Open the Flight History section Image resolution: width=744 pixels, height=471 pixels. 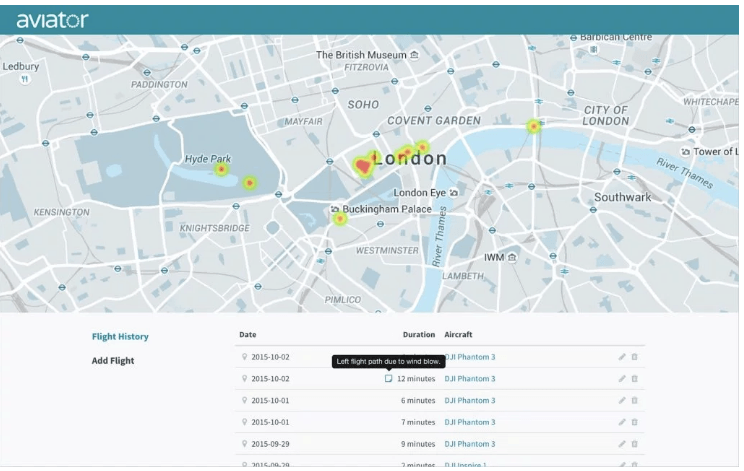[x=120, y=336]
